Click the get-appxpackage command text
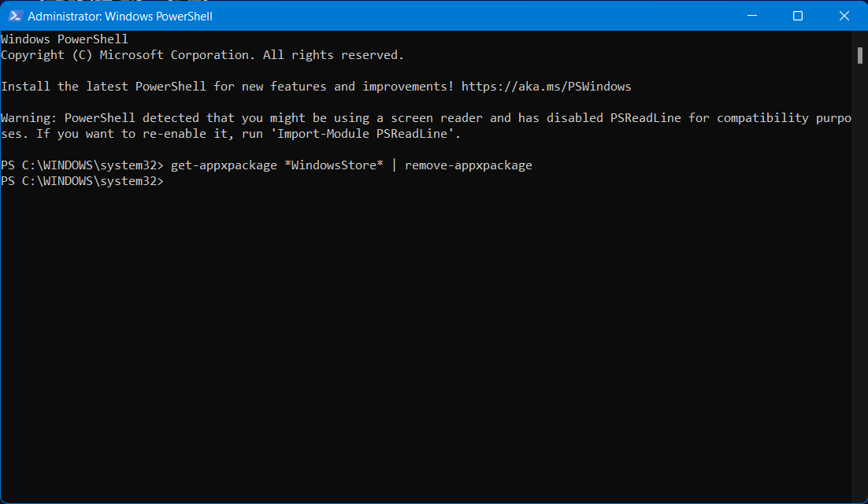 [224, 165]
